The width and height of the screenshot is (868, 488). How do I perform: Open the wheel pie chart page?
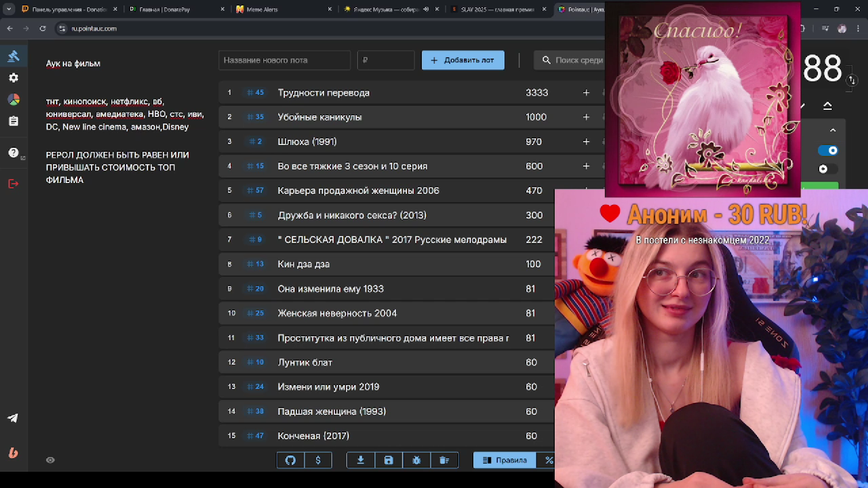[x=14, y=99]
